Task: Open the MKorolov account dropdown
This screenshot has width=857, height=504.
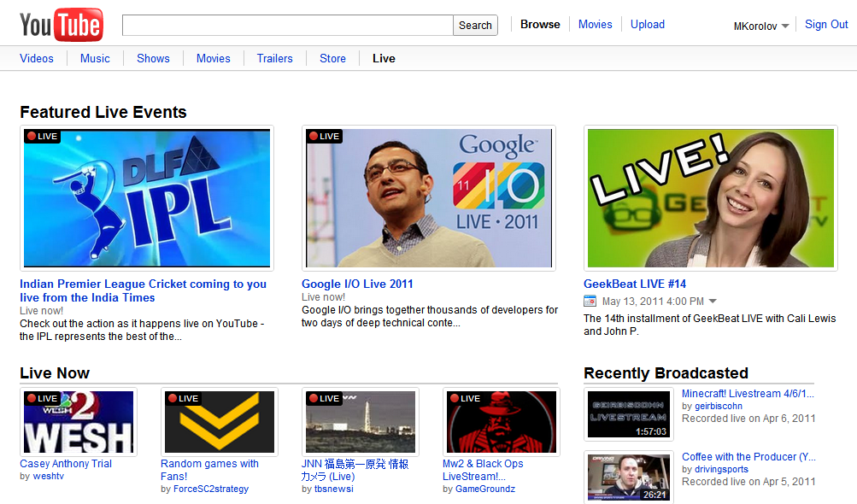Action: (x=760, y=26)
